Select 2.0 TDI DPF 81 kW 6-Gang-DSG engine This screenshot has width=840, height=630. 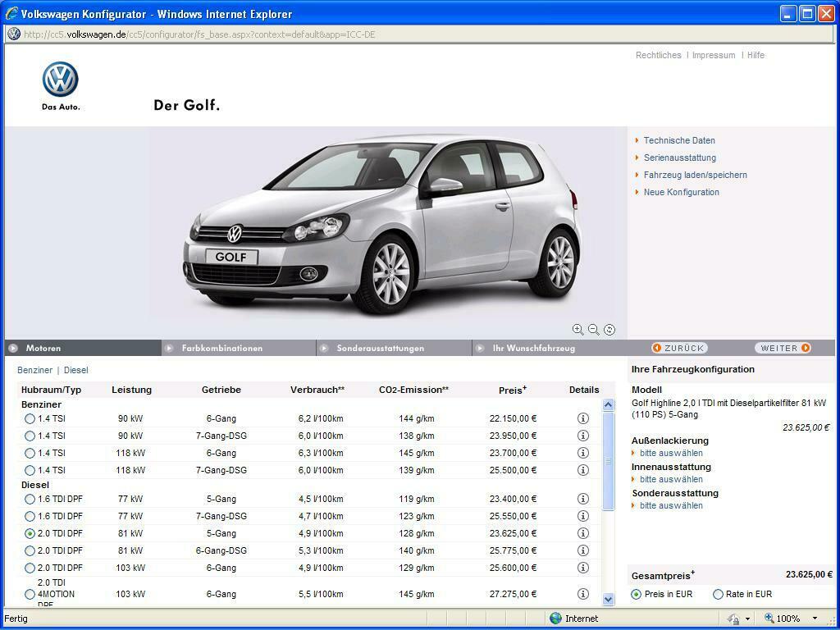pos(30,550)
